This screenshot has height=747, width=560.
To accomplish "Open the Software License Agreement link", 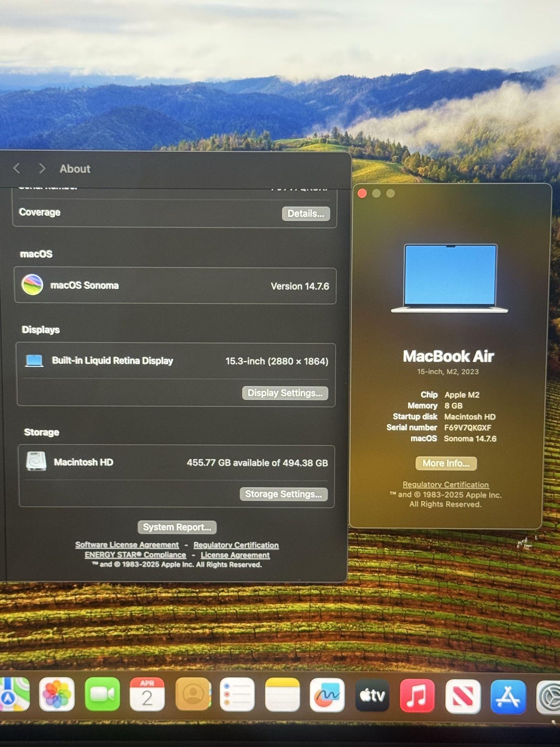I will click(127, 545).
